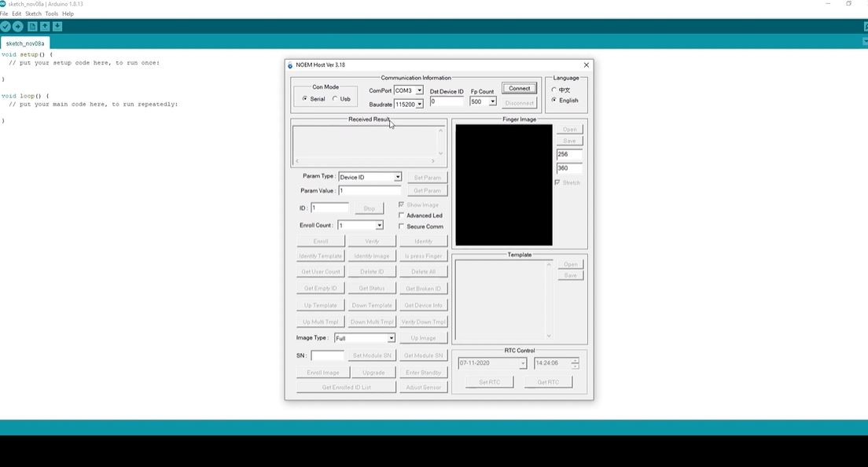Click inside the Dst Device ID field
This screenshot has width=868, height=467.
pos(444,101)
